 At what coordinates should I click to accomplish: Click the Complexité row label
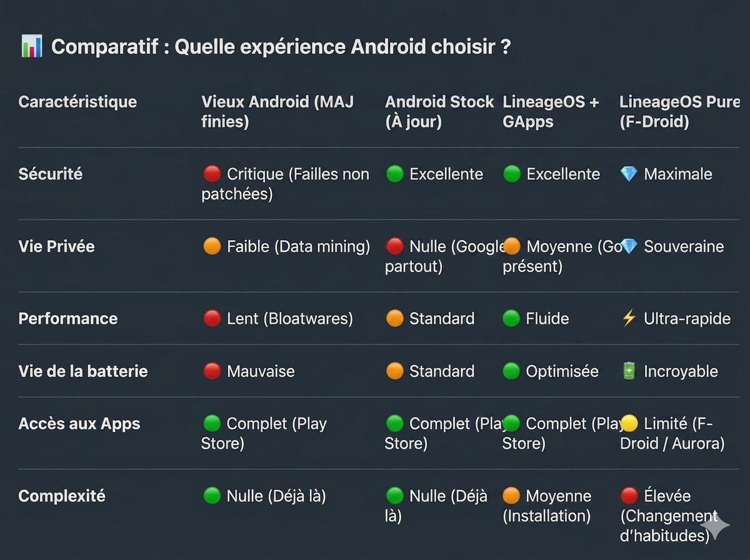click(x=62, y=496)
